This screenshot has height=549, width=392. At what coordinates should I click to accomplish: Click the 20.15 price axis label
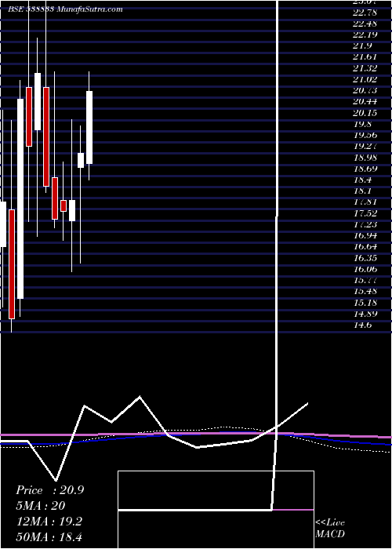[x=365, y=113]
